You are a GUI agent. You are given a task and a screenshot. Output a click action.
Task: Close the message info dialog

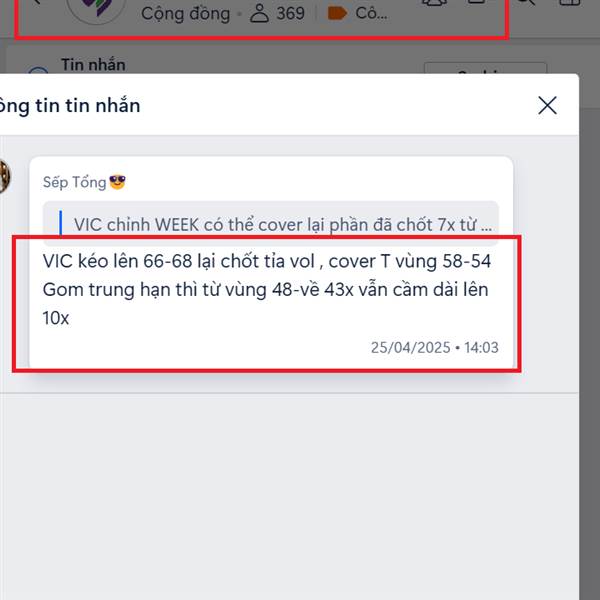coord(547,105)
